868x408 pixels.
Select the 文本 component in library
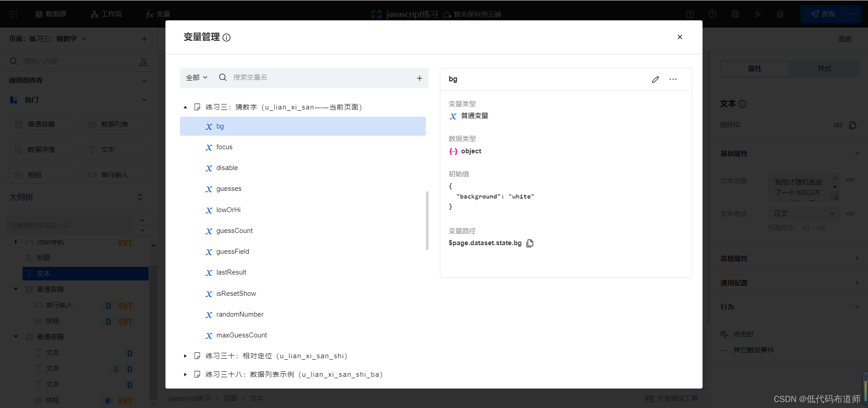point(116,150)
